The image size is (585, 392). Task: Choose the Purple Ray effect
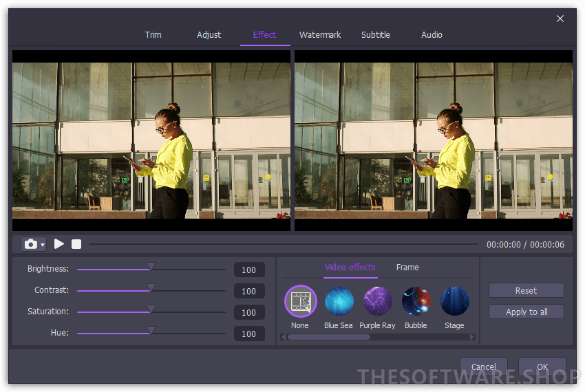(x=377, y=301)
